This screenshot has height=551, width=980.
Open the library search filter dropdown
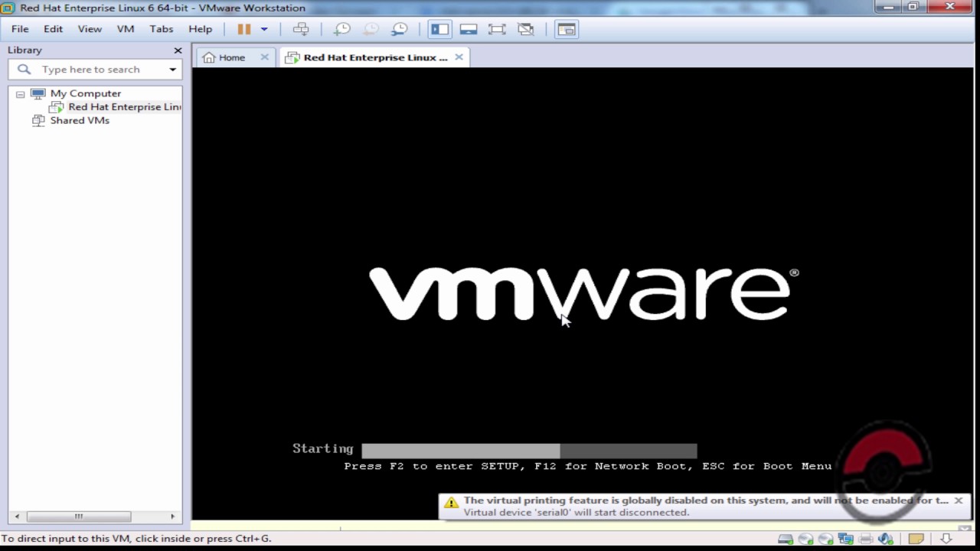(173, 70)
